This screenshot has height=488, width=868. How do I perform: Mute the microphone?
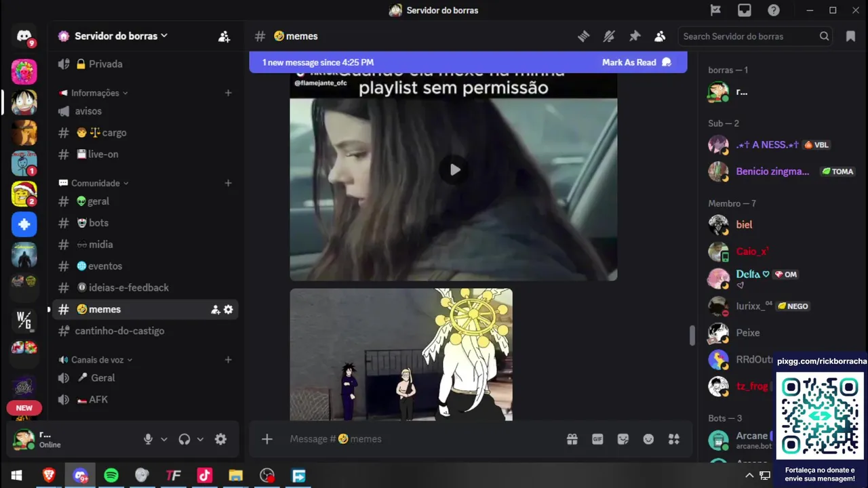pyautogui.click(x=148, y=439)
